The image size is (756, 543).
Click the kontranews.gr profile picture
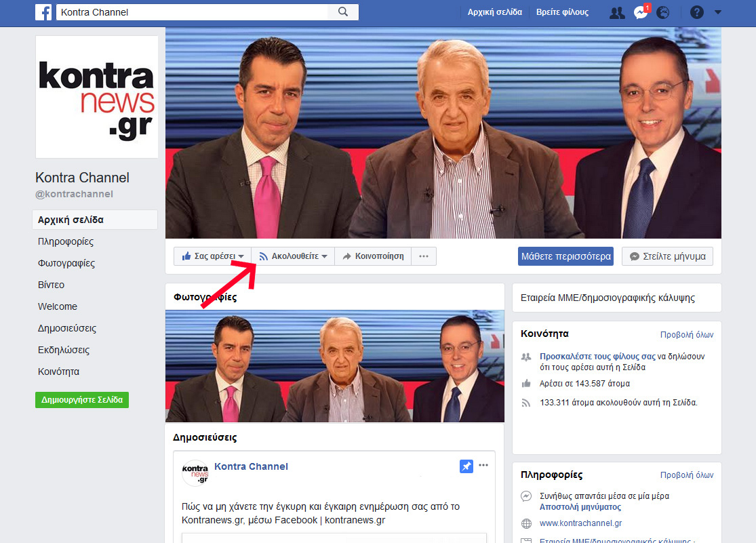97,97
